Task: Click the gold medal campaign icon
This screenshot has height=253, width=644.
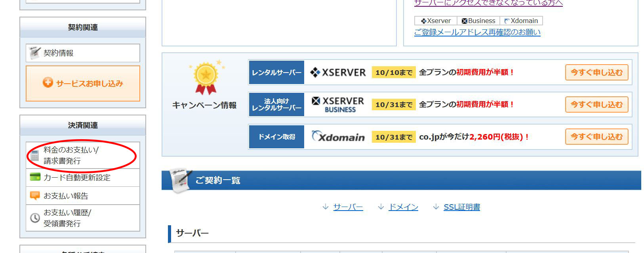Action: pos(206,78)
